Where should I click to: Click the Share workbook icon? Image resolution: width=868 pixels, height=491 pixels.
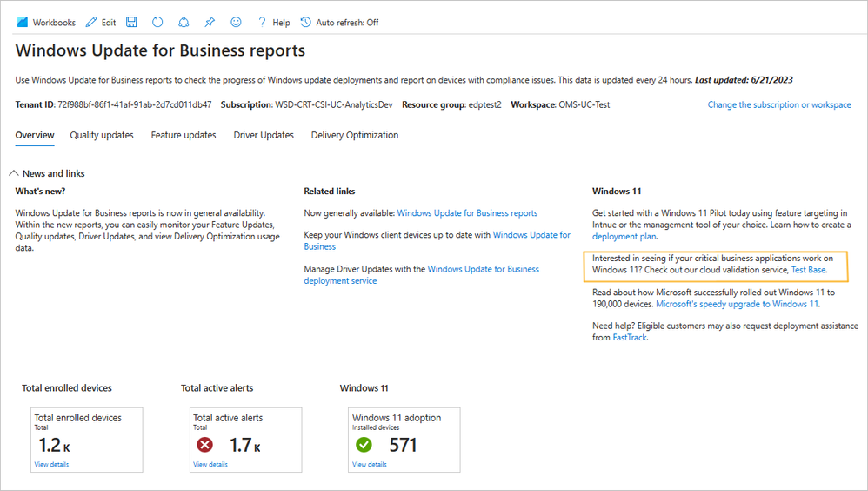(183, 23)
